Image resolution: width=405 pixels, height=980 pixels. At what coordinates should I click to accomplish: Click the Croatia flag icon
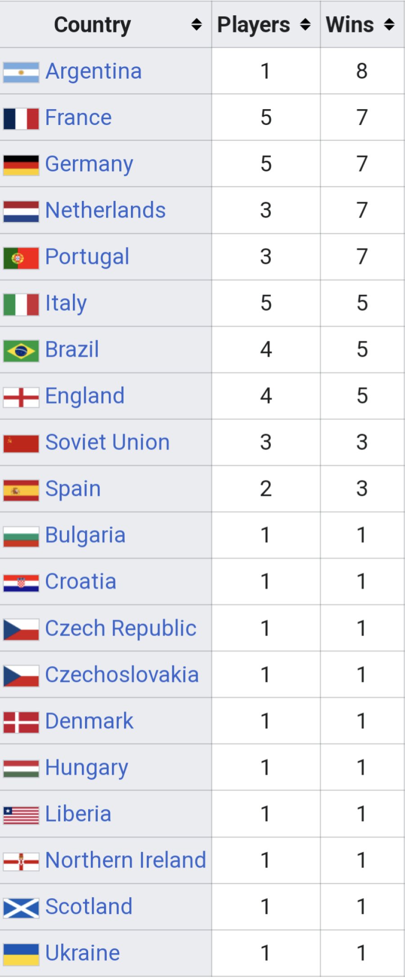click(x=21, y=583)
